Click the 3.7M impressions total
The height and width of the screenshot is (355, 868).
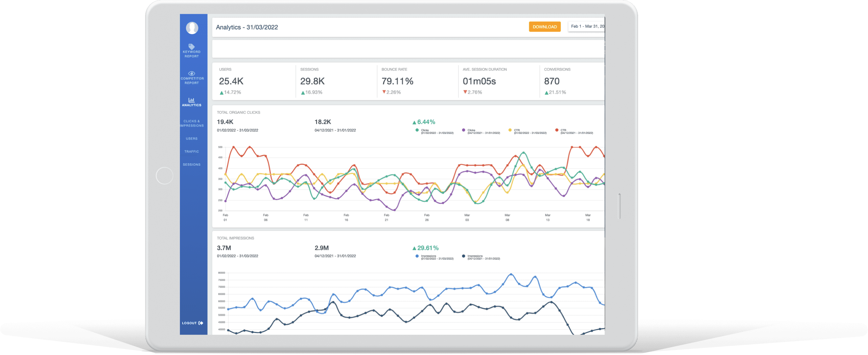pyautogui.click(x=224, y=248)
